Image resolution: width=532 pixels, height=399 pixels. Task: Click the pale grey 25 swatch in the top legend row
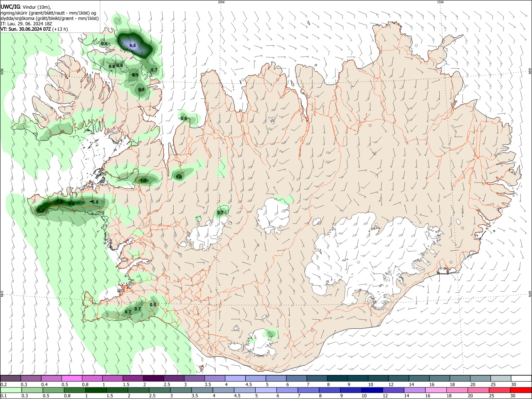point(500,378)
